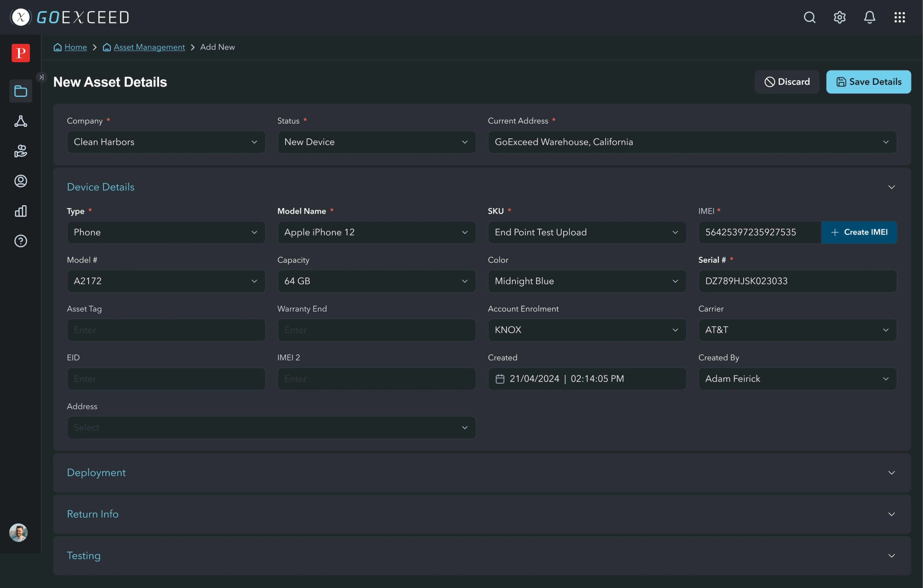Screen dimensions: 923x588
Task: Open the apps grid menu
Action: (x=899, y=17)
